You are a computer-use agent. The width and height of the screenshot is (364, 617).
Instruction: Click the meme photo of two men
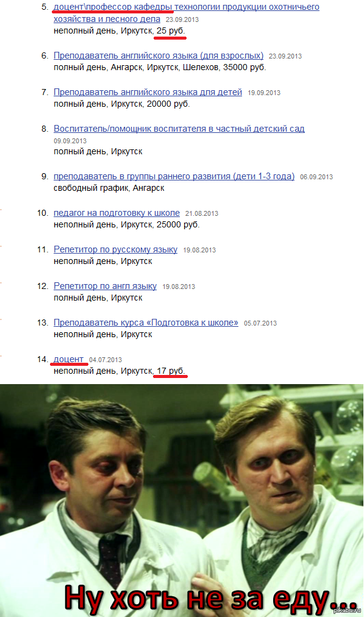click(x=182, y=501)
